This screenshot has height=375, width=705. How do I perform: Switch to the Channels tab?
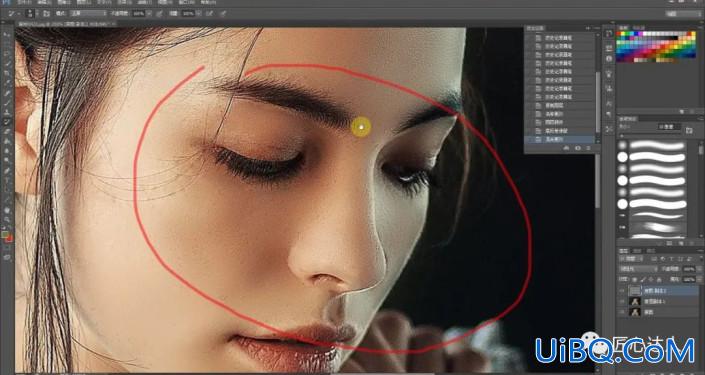point(637,251)
